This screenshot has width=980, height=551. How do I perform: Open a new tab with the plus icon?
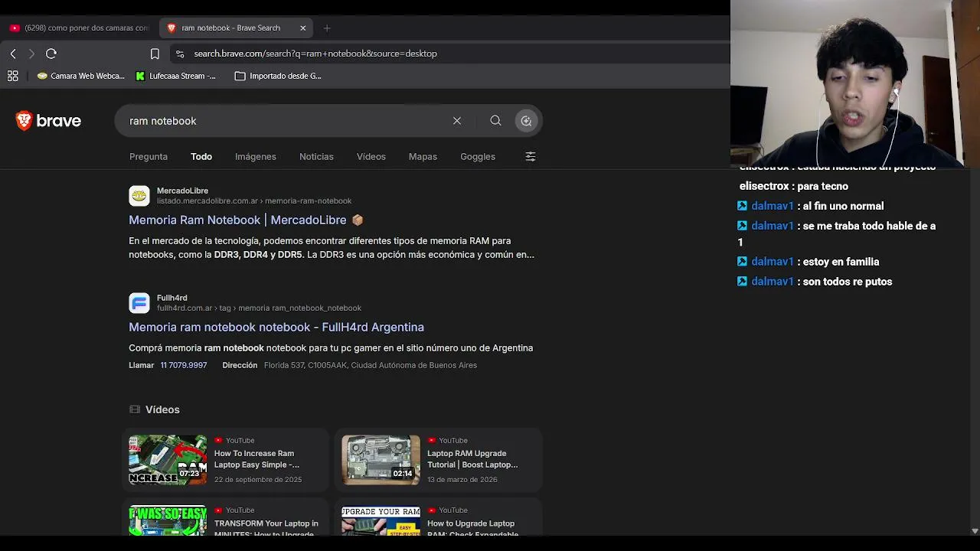(x=327, y=28)
